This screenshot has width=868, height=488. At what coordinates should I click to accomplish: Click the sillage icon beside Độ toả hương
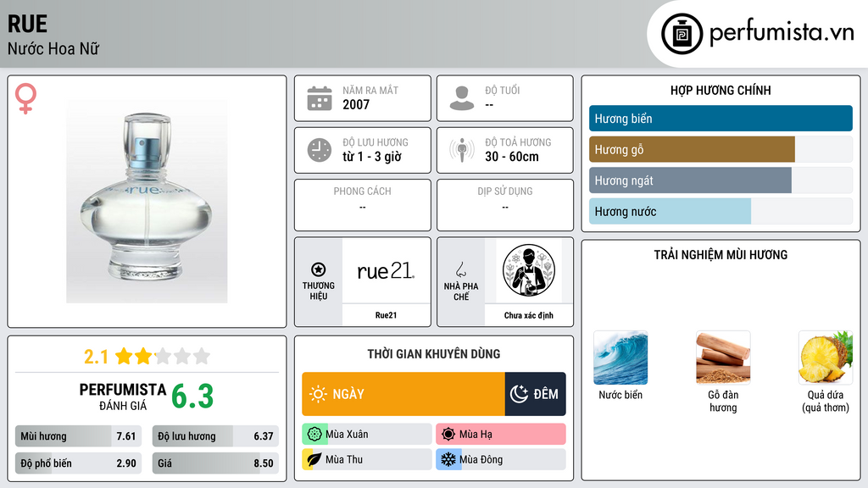[462, 150]
